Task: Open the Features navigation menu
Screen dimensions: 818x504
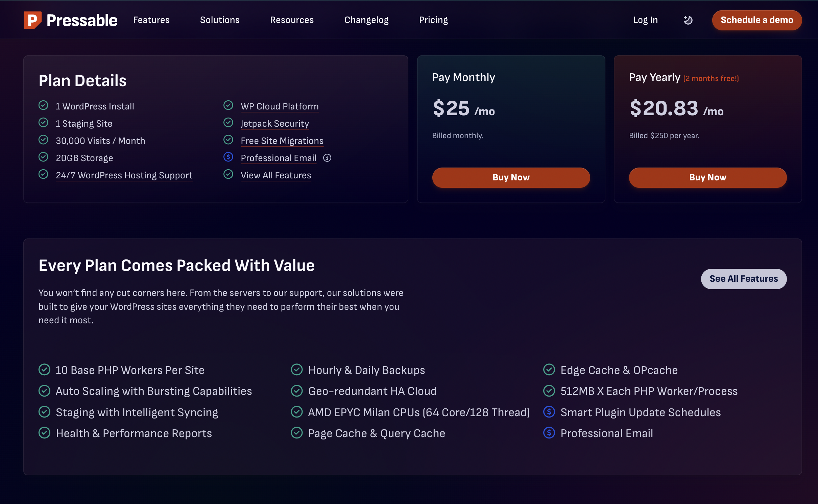Action: click(x=151, y=20)
